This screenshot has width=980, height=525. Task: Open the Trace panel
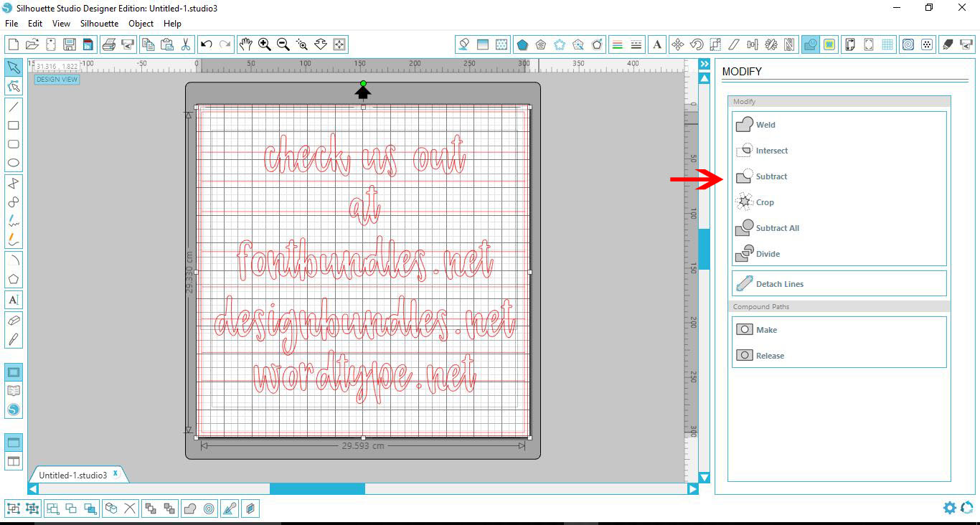point(829,44)
